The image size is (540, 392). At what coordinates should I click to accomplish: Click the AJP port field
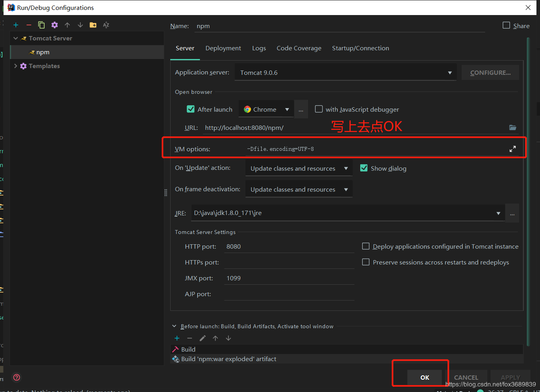(289, 294)
